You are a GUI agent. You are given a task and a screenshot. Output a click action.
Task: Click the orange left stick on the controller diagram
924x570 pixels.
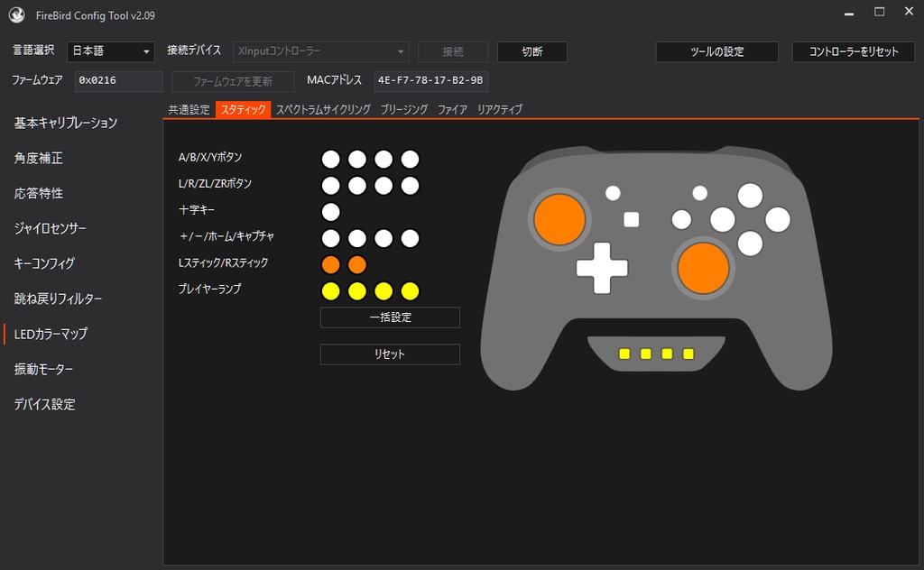pyautogui.click(x=559, y=217)
